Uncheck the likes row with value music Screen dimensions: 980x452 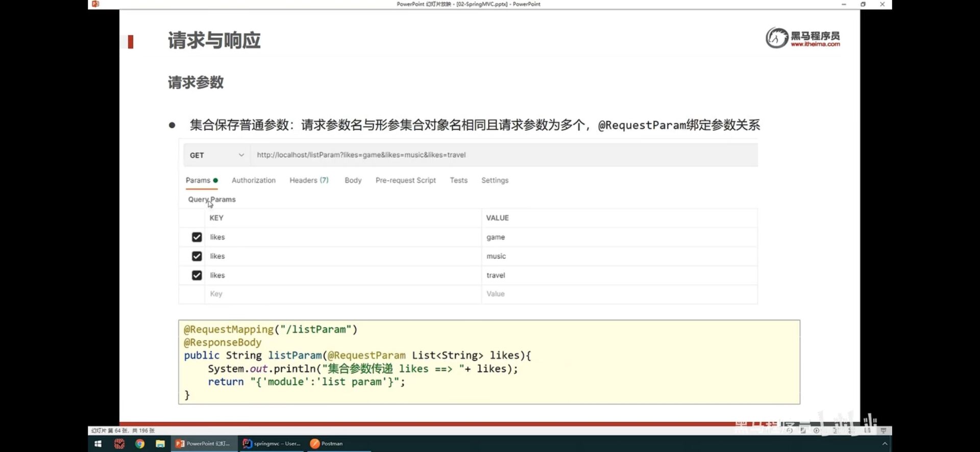click(197, 256)
